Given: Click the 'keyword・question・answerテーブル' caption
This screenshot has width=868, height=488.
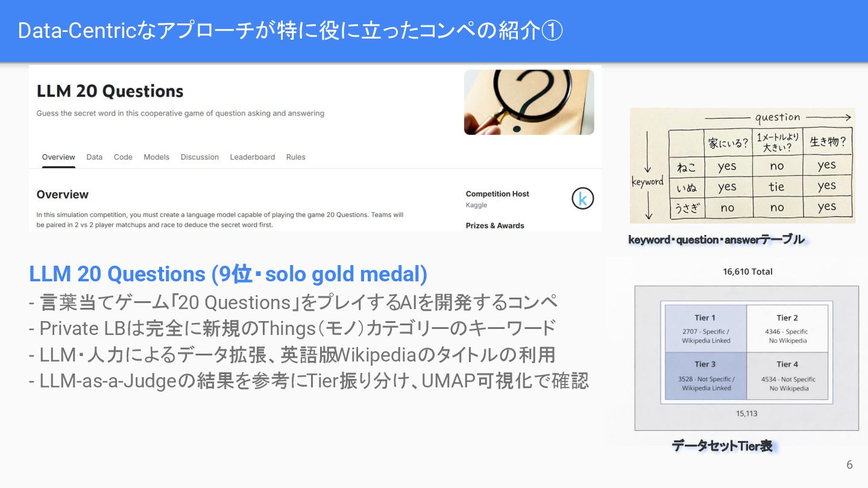Looking at the screenshot, I should coord(716,240).
